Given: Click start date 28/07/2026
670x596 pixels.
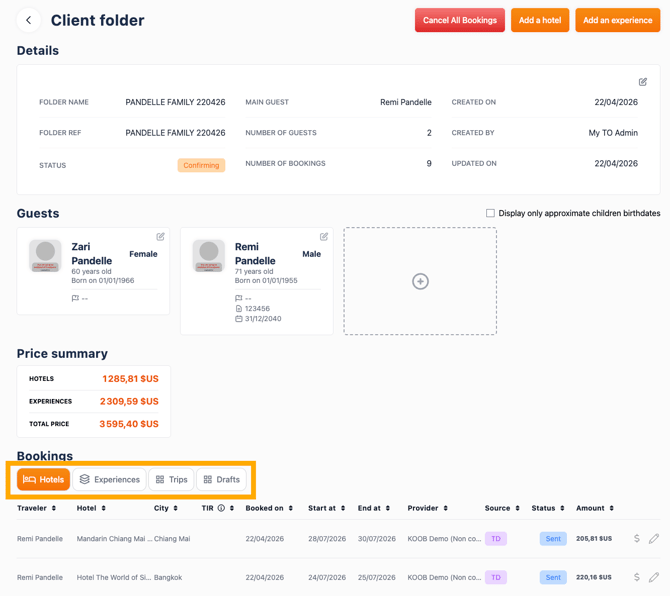Looking at the screenshot, I should coord(327,539).
